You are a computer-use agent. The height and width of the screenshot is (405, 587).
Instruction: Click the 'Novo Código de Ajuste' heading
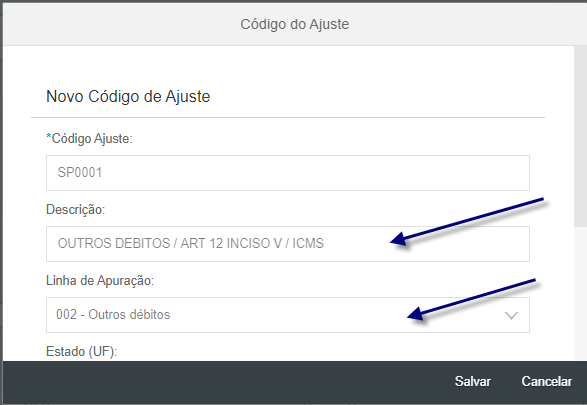click(128, 97)
